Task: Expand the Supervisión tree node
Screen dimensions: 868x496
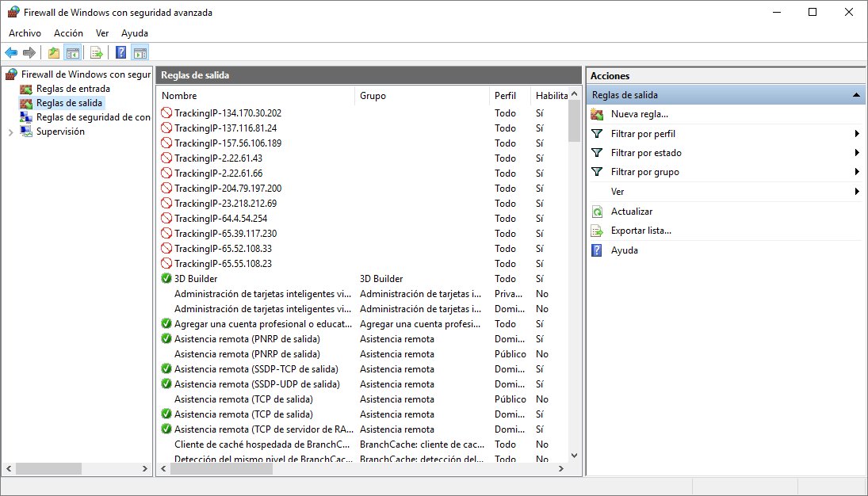Action: [x=10, y=132]
